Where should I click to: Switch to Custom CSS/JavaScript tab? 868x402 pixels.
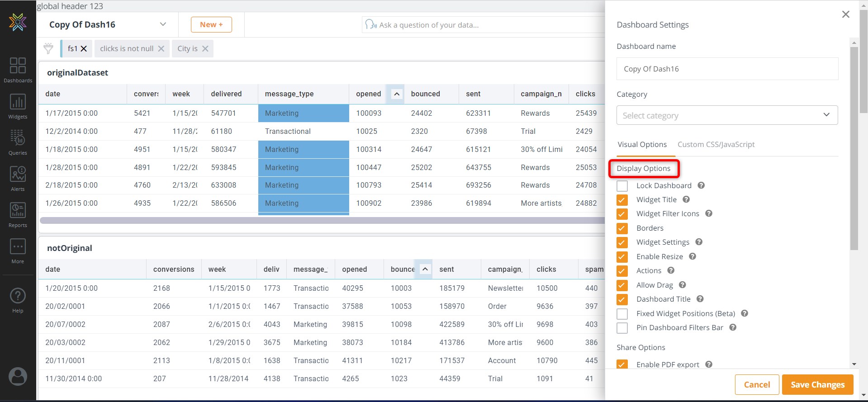click(716, 145)
